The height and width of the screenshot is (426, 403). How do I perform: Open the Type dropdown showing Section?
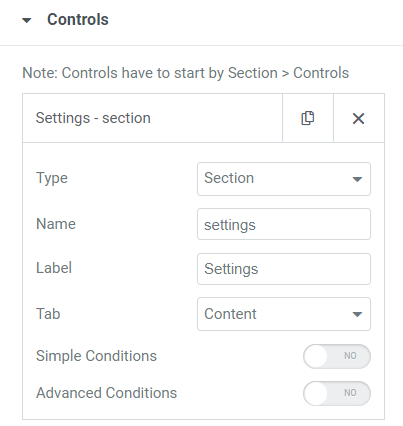point(284,179)
